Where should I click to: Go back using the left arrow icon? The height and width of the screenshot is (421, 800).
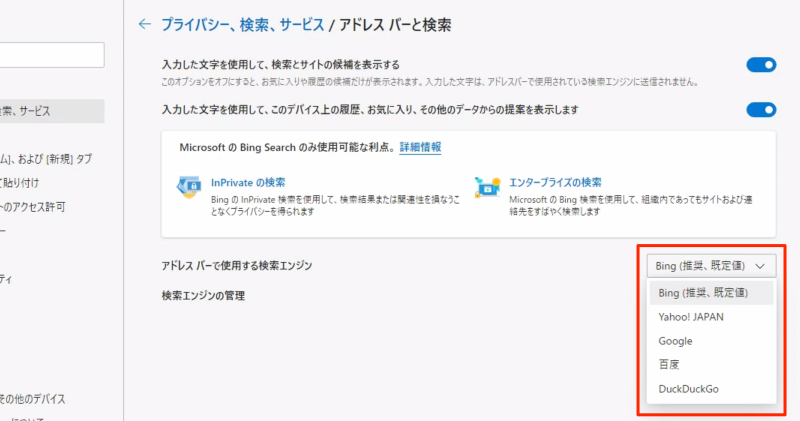145,24
